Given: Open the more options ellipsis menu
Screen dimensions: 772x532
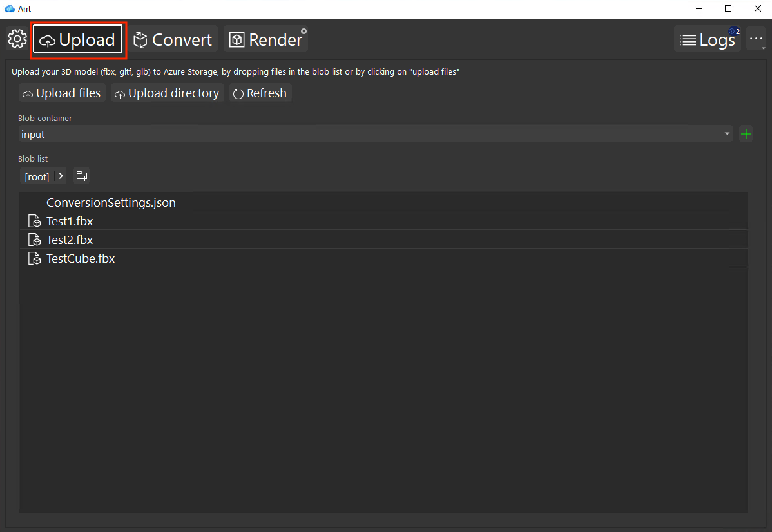Looking at the screenshot, I should (756, 39).
